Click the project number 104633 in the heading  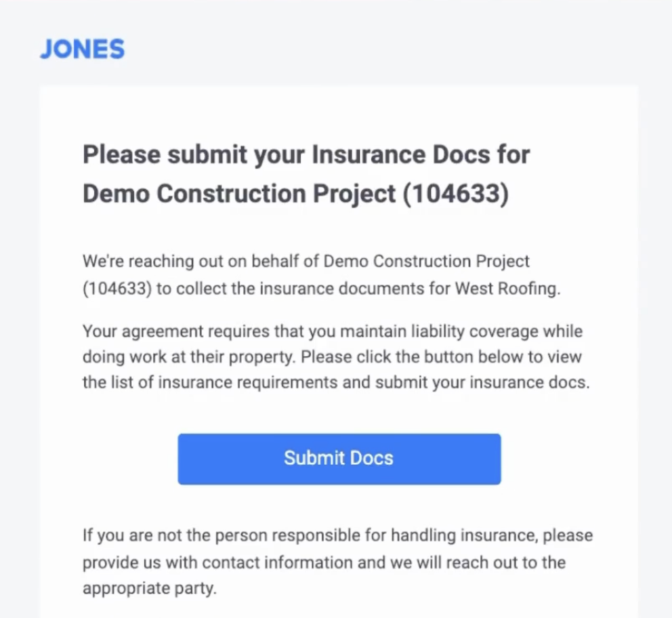click(457, 194)
